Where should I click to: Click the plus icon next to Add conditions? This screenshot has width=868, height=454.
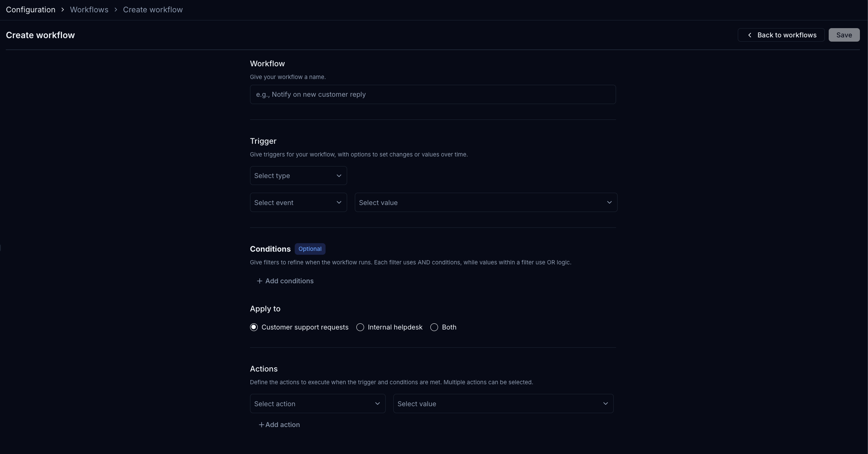[x=259, y=281]
